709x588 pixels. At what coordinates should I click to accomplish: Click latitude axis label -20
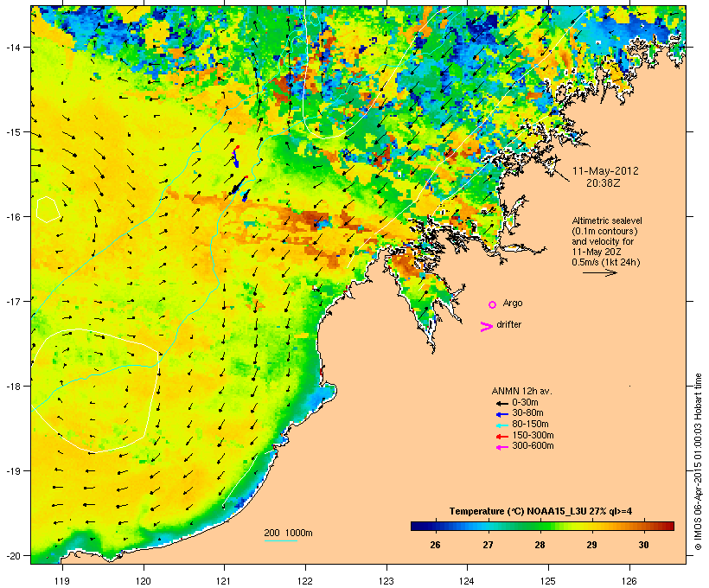coord(12,555)
